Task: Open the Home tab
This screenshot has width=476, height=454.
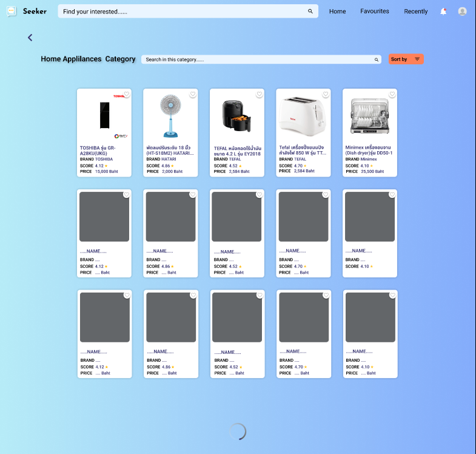Action: [x=337, y=12]
